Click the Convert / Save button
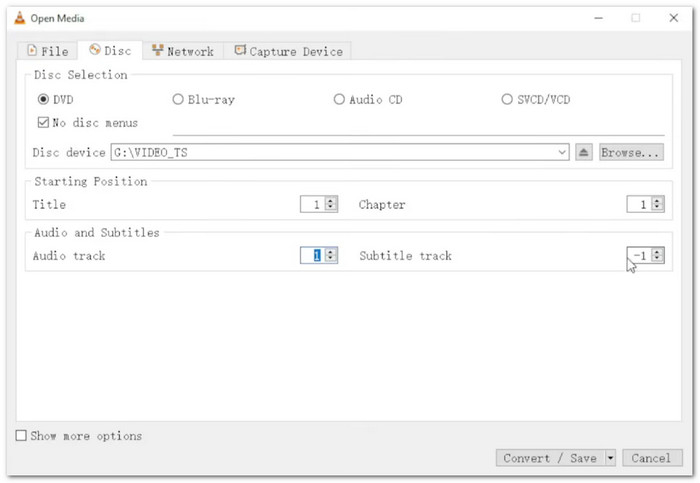Image resolution: width=700 pixels, height=483 pixels. pos(550,458)
